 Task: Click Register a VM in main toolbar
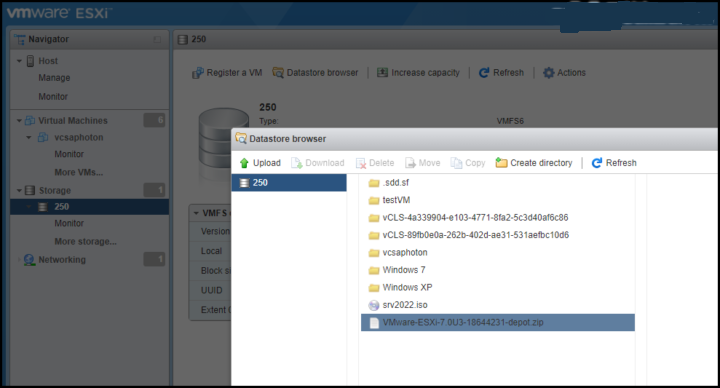(227, 73)
